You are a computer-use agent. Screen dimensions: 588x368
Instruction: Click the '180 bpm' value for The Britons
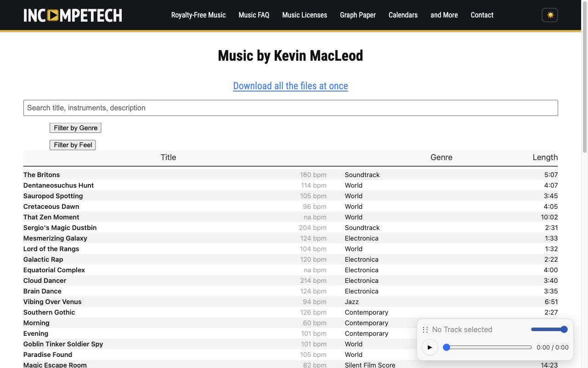click(313, 175)
